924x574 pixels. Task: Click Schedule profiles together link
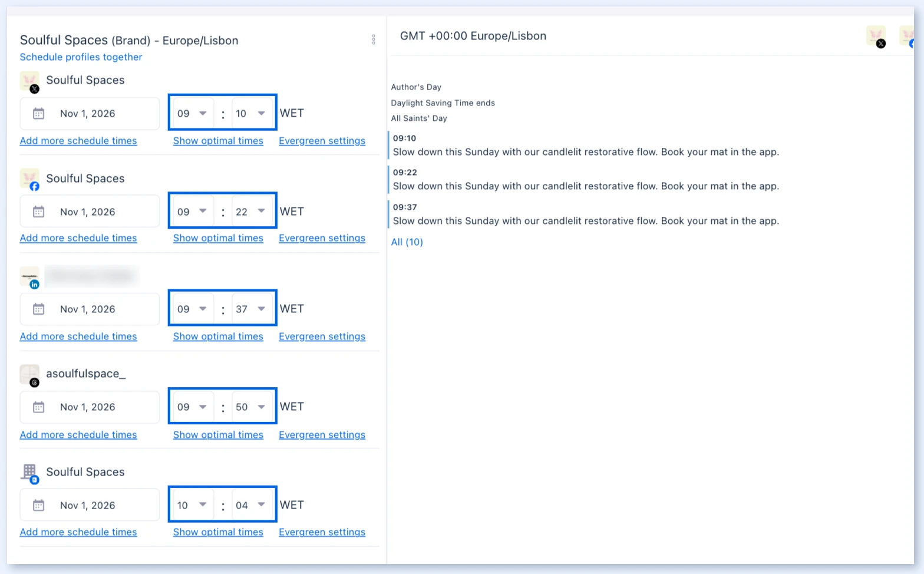pos(81,57)
